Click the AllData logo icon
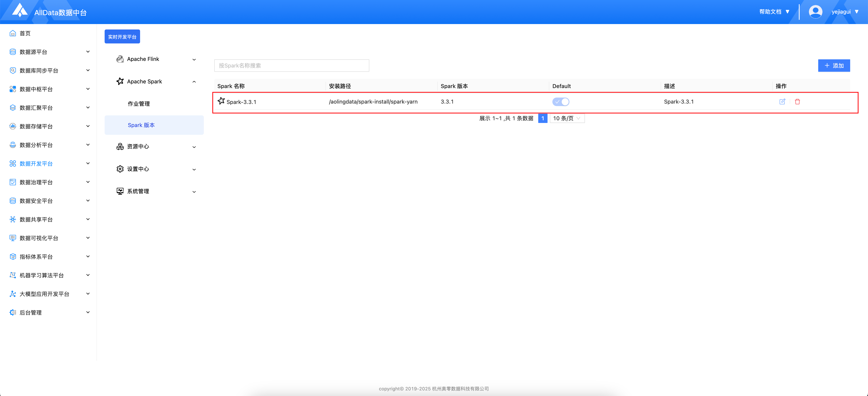 (20, 10)
